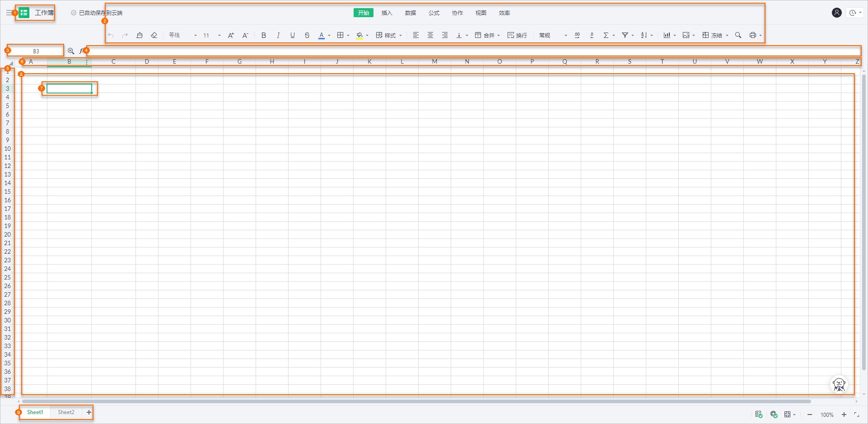Image resolution: width=868 pixels, height=424 pixels.
Task: Open find with magnifier icon
Action: point(738,35)
